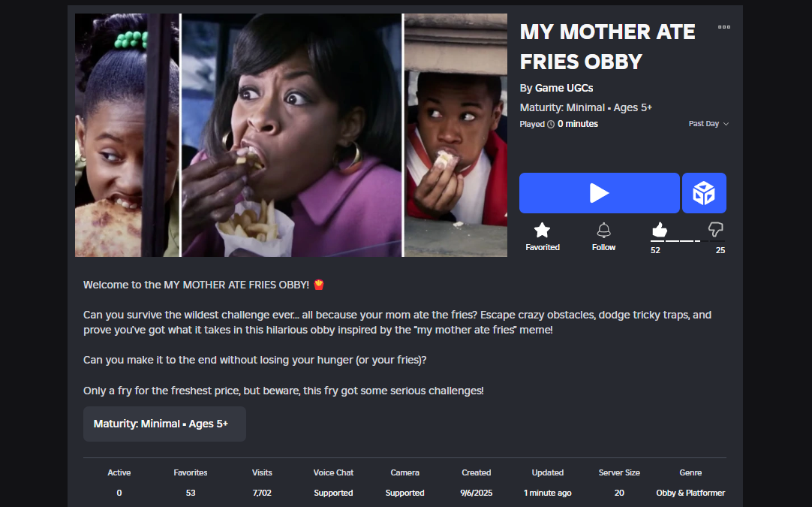This screenshot has height=507, width=812.
Task: Click the Maturity: Minimal - Ages 5+ box
Action: tap(164, 424)
